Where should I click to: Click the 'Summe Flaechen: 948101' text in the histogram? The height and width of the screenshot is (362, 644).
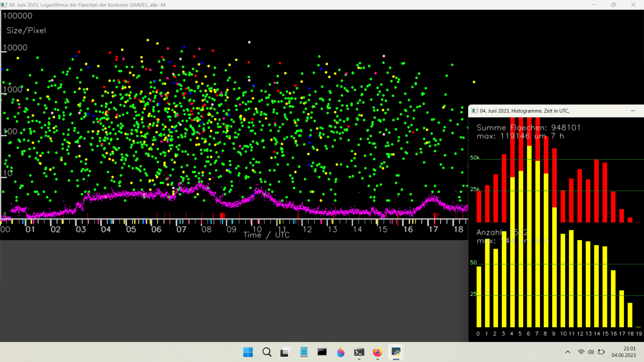tap(529, 128)
